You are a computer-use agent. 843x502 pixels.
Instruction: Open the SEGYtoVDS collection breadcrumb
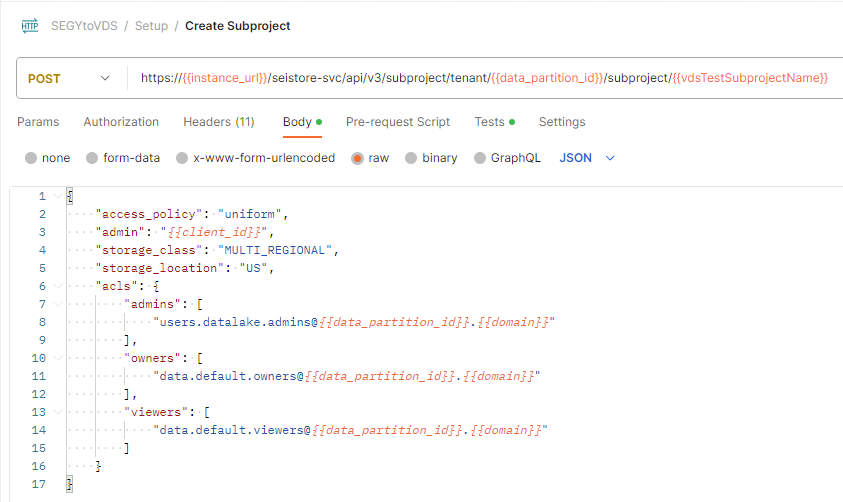pyautogui.click(x=84, y=26)
